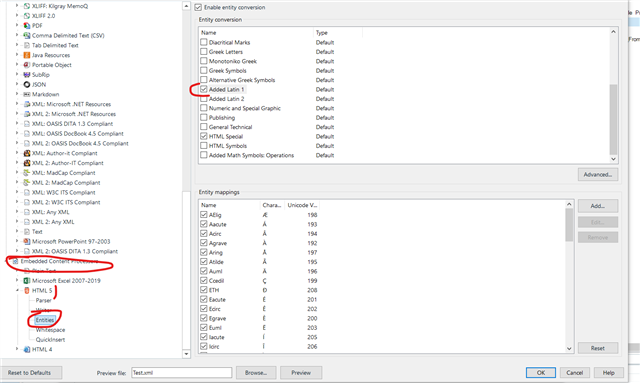The image size is (640, 383).
Task: Click the XML: W3C ITS Compliant icon
Action: pos(27,192)
